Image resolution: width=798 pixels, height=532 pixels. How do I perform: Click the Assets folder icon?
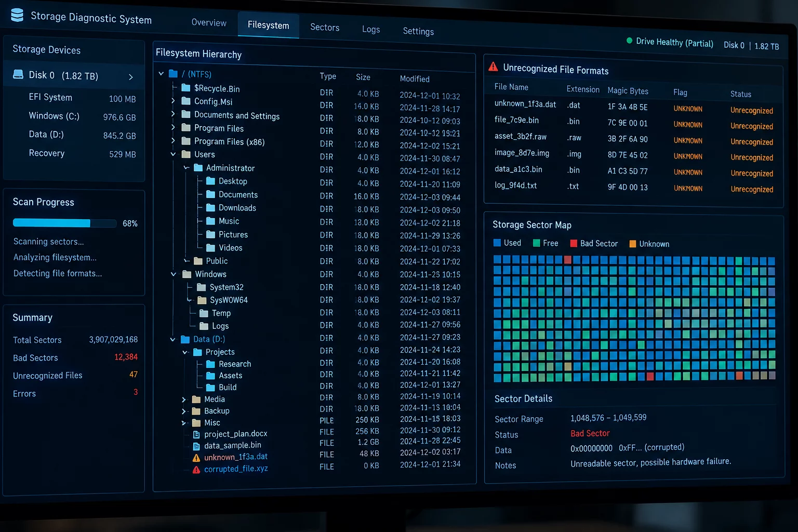pyautogui.click(x=210, y=376)
